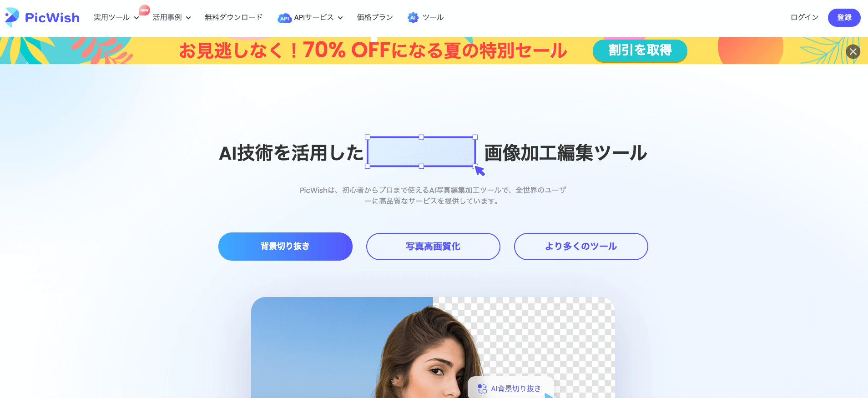
Task: Click the selection box top-middle handle
Action: (421, 137)
